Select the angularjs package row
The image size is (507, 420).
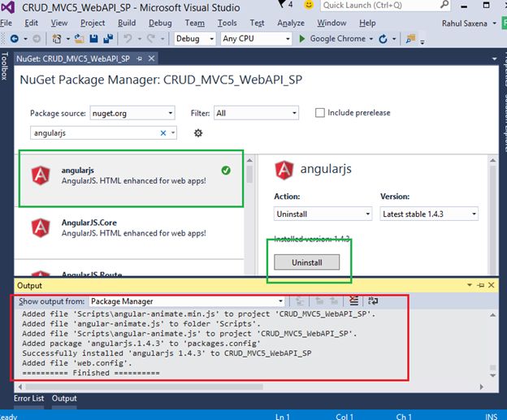click(129, 180)
